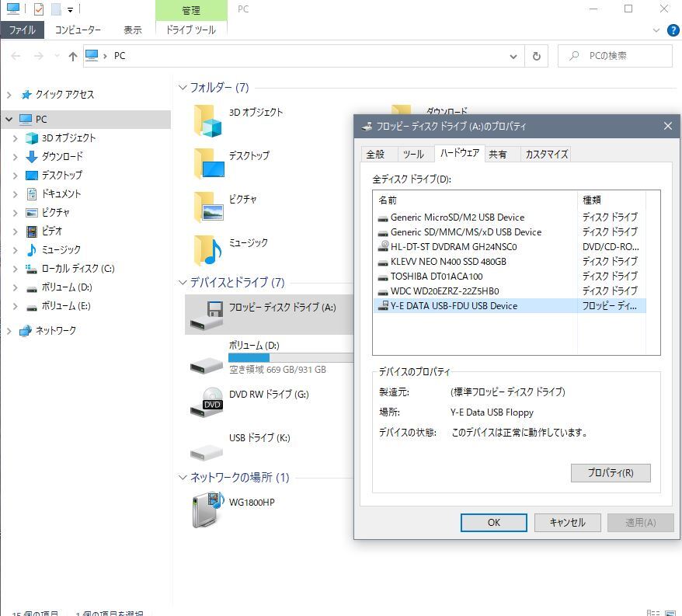Image resolution: width=682 pixels, height=616 pixels.
Task: Open the USB ドライブ (K:) drive
Action: click(259, 437)
